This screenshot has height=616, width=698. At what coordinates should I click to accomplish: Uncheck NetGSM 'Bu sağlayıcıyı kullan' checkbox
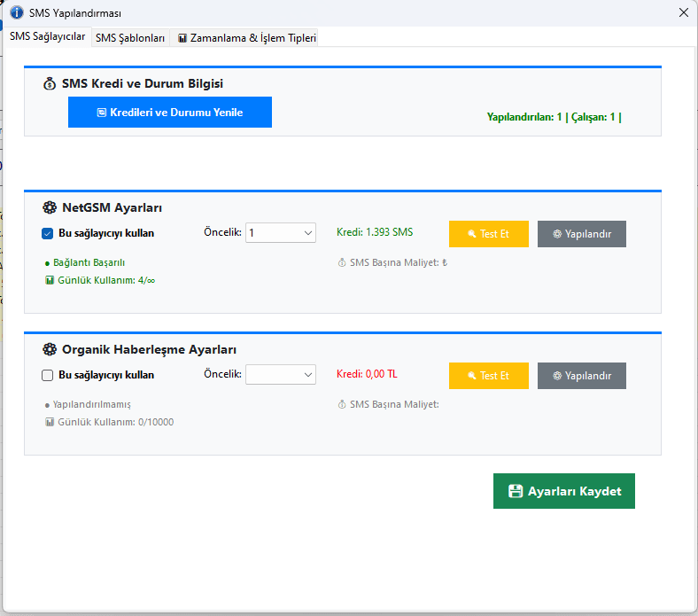tap(48, 234)
